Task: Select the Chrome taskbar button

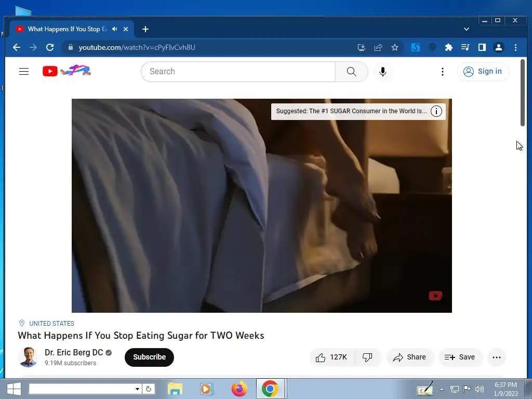Action: 270,389
